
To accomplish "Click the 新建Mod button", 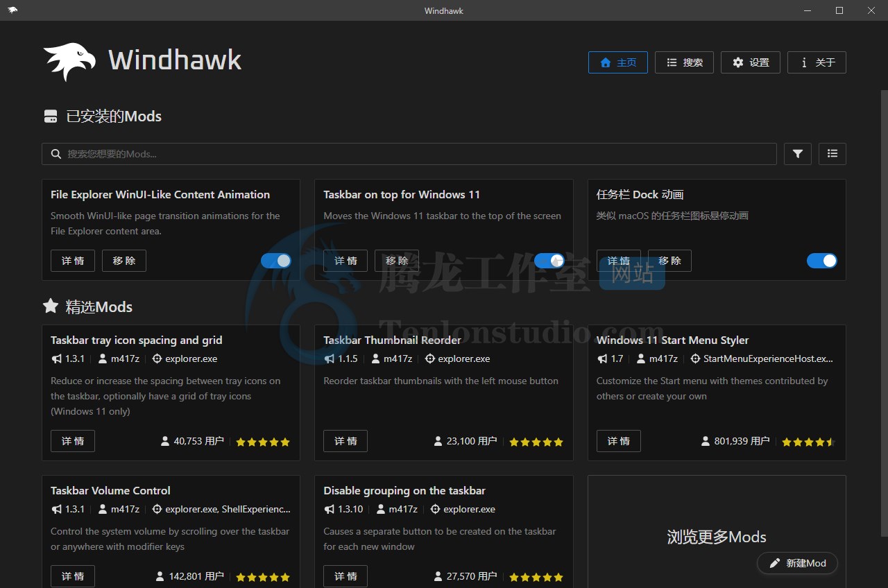I will click(x=797, y=563).
